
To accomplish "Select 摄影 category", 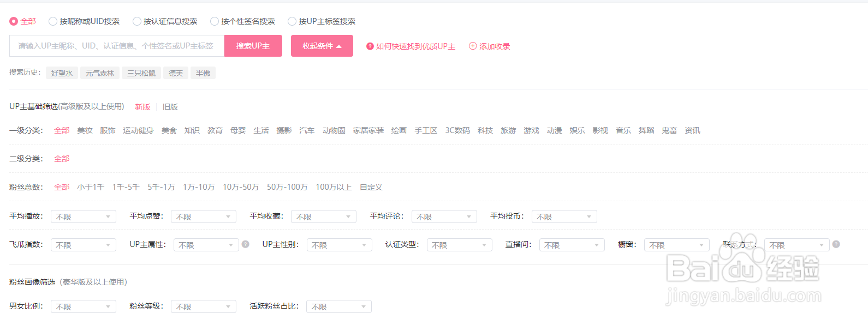I will (284, 130).
